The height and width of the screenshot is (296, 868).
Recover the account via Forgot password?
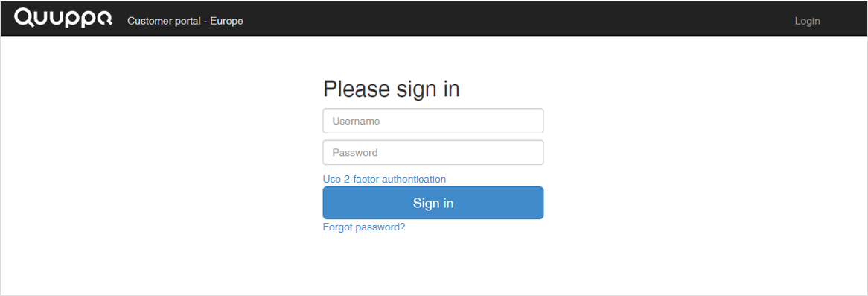point(364,227)
